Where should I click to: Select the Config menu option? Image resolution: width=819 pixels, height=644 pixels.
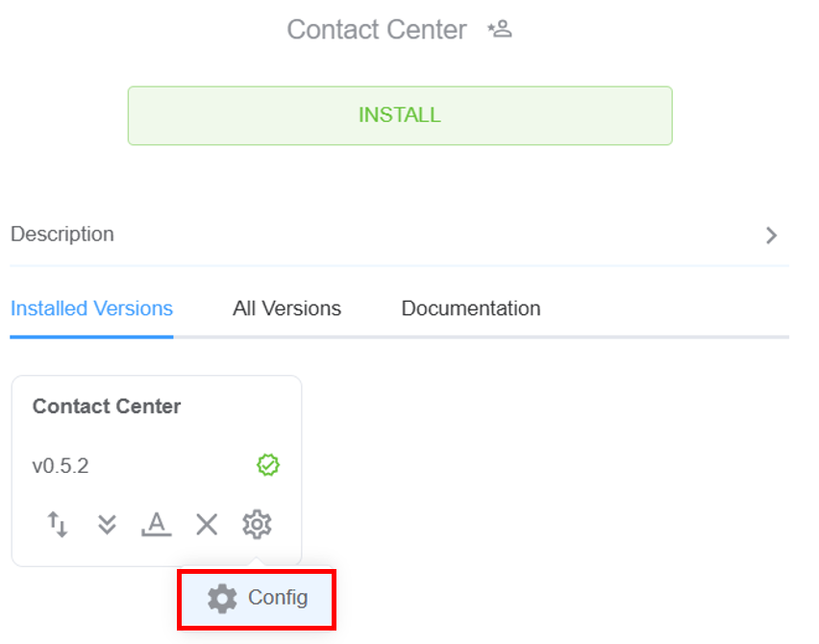[x=277, y=598]
